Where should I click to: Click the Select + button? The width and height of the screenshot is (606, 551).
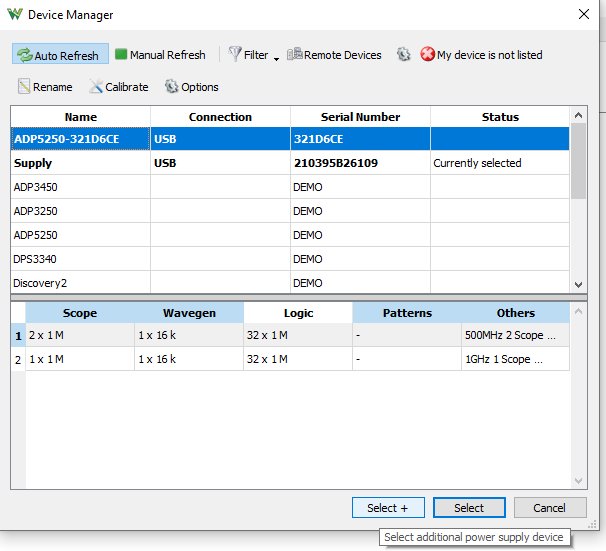(388, 507)
